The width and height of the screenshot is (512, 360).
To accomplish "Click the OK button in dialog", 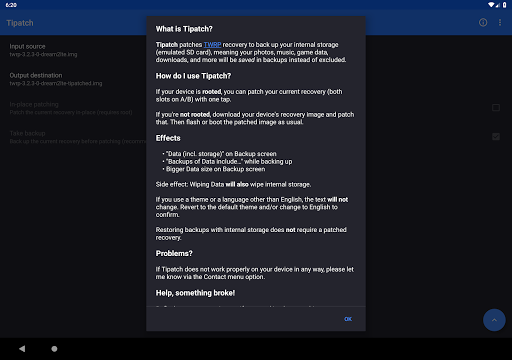I will (348, 319).
